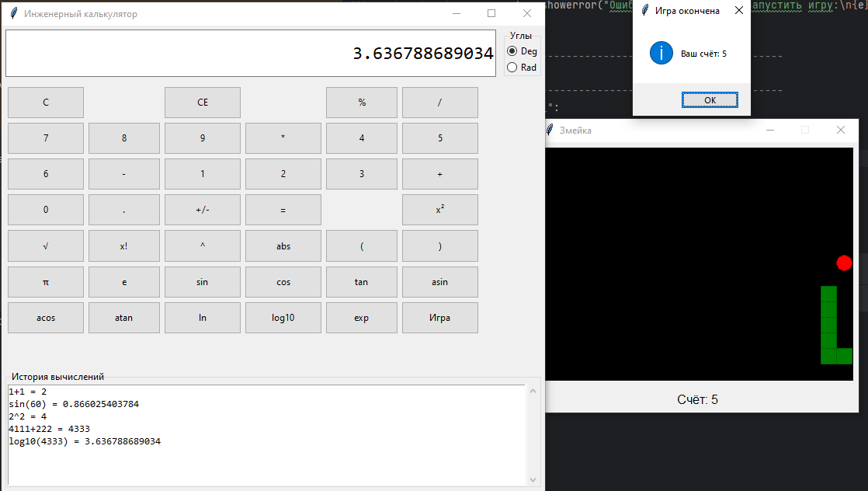Screen dimensions: 868x491
Task: Click the asin function button
Action: (440, 282)
